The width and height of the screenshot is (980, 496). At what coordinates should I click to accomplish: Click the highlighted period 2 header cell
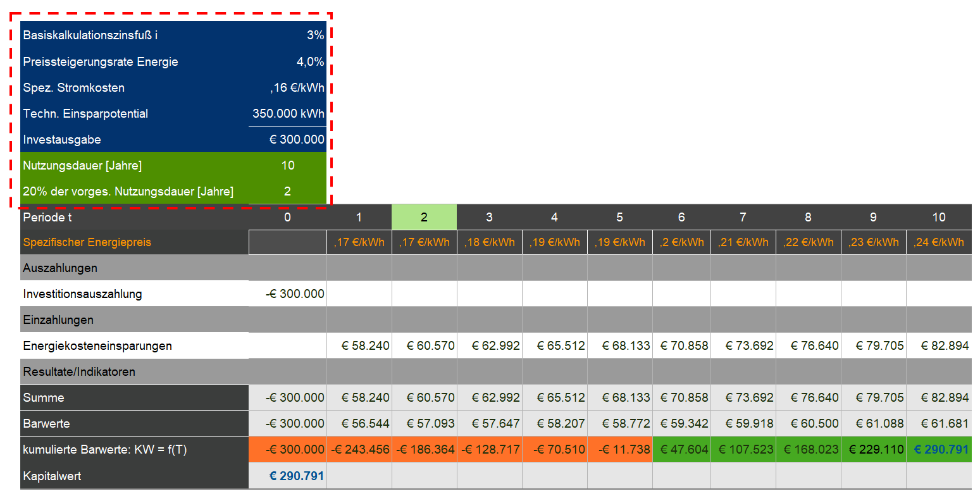click(x=424, y=217)
